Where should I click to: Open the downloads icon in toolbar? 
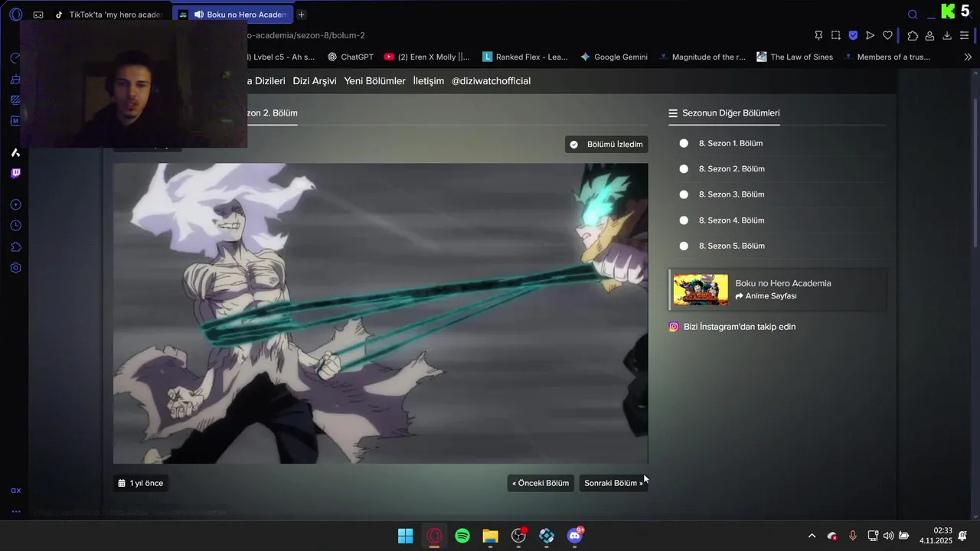947,35
